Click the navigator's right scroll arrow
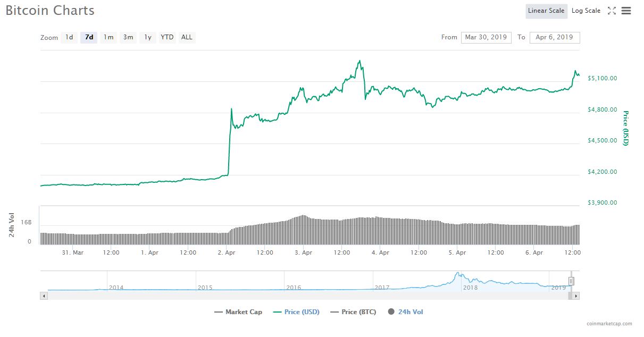 click(576, 294)
